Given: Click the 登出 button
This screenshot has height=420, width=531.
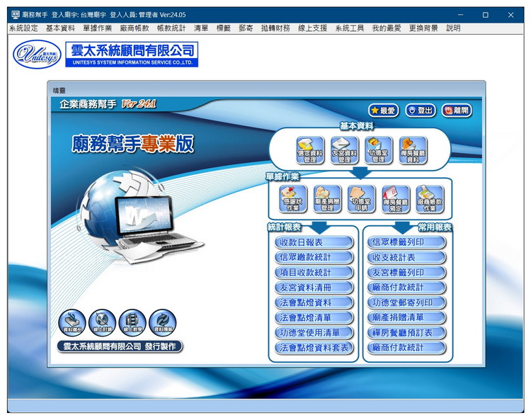Looking at the screenshot, I should click(x=421, y=110).
